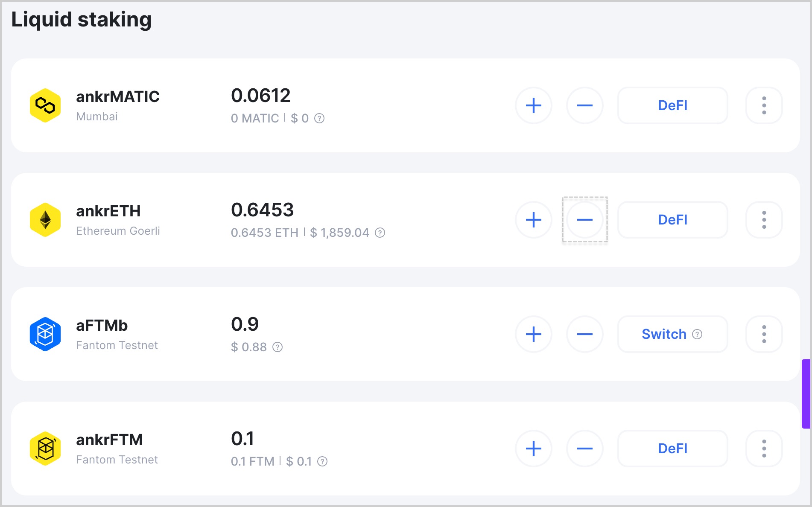The height and width of the screenshot is (507, 812).
Task: Click the plus icon for ankrFTM
Action: tap(533, 449)
